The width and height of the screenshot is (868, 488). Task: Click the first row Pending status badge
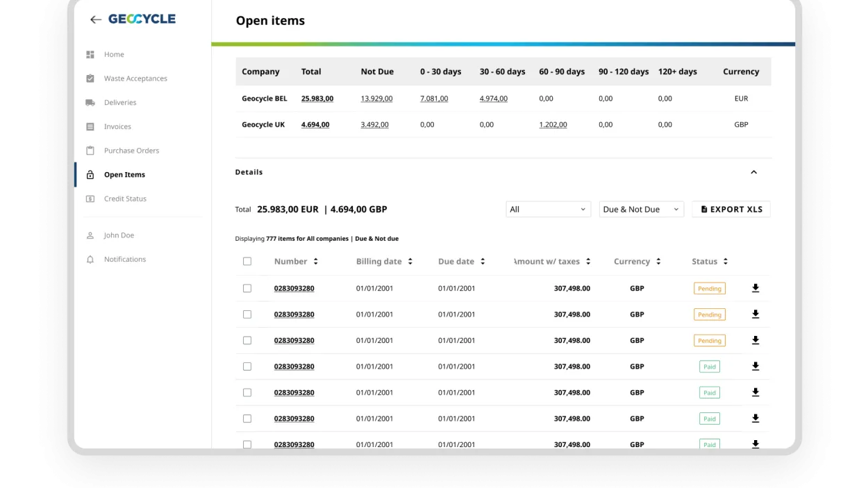coord(709,288)
